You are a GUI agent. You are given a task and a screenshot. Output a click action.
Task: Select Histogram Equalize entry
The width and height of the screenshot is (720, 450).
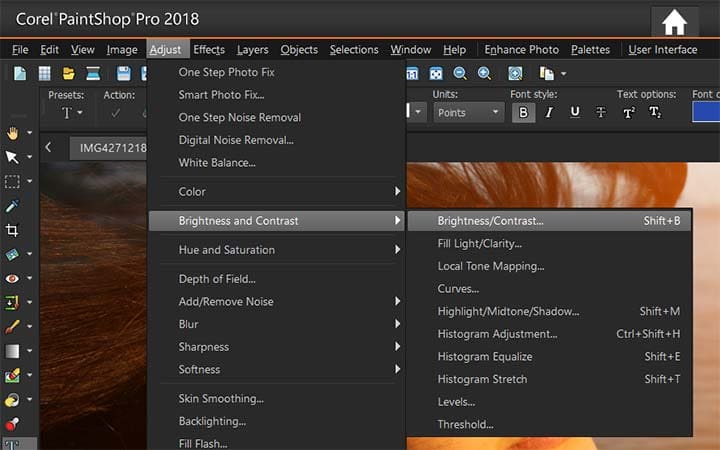point(549,357)
